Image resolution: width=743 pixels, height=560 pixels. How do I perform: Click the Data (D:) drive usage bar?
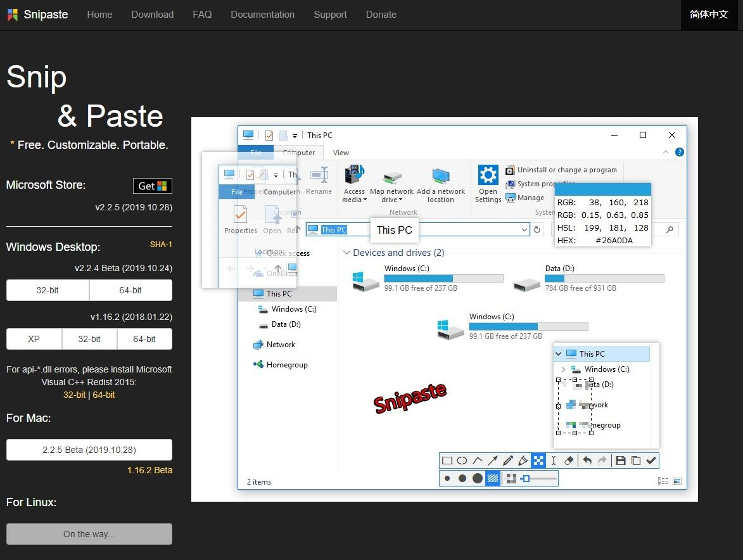[x=605, y=279]
